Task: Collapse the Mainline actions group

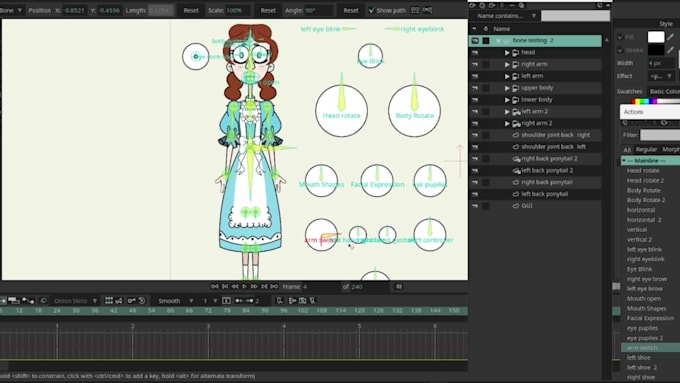Action: [x=624, y=161]
